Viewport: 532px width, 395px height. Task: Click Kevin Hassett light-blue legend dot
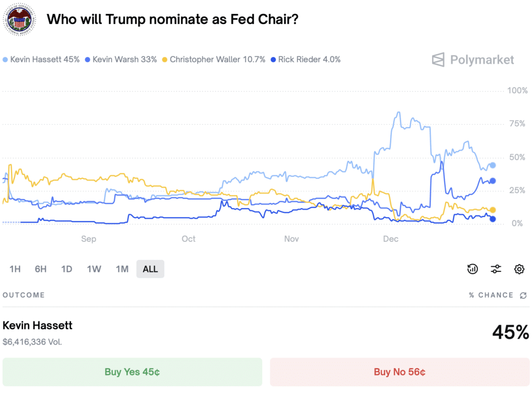point(5,60)
